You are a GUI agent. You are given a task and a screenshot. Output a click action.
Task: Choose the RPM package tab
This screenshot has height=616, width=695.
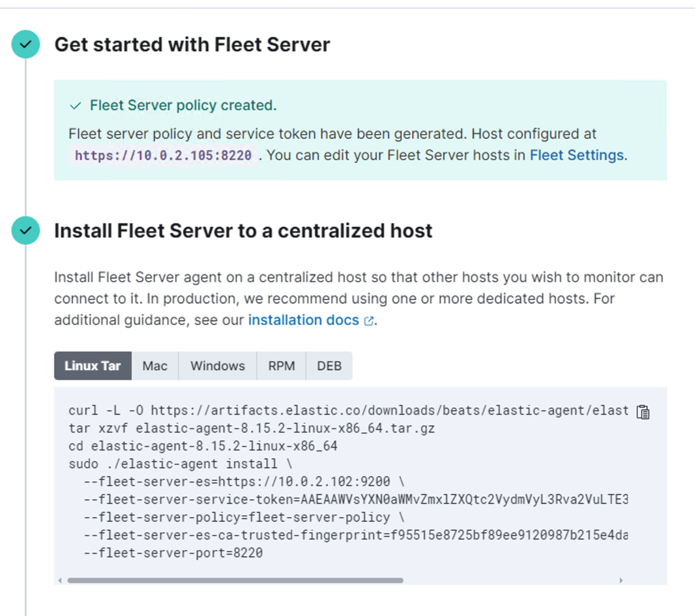pos(281,366)
